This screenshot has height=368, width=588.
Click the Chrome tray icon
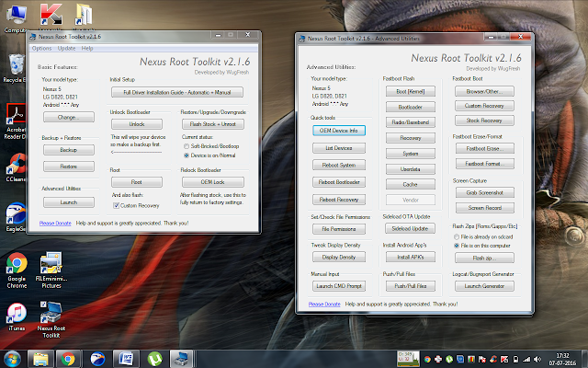(427, 360)
